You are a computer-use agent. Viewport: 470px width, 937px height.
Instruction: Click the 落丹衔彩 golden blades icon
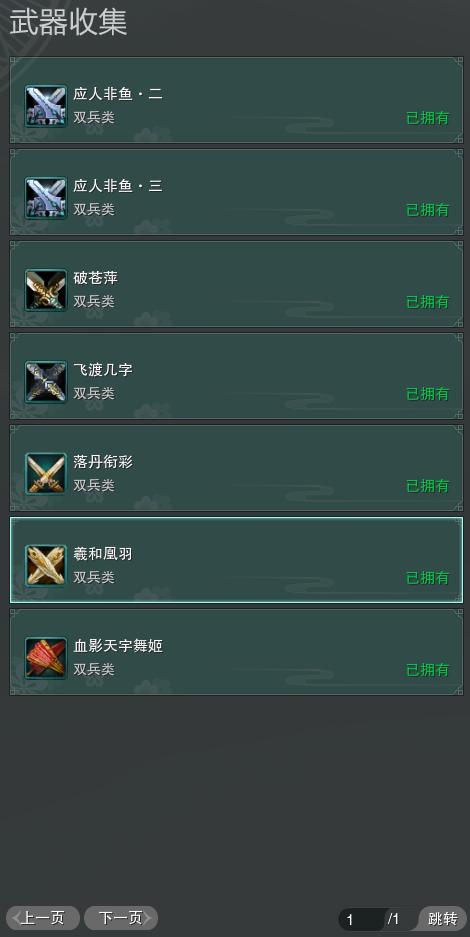(46, 474)
